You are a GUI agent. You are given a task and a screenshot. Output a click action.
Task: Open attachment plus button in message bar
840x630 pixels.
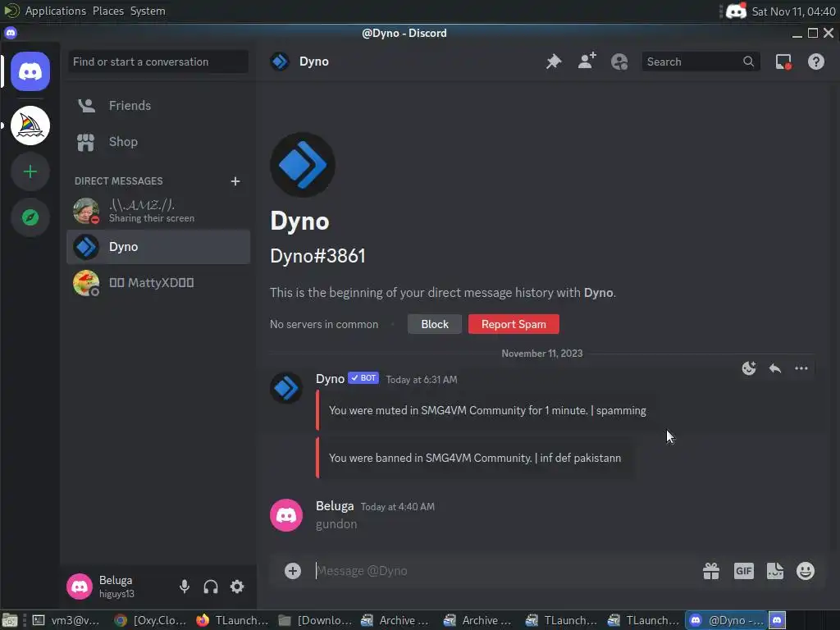pos(293,571)
